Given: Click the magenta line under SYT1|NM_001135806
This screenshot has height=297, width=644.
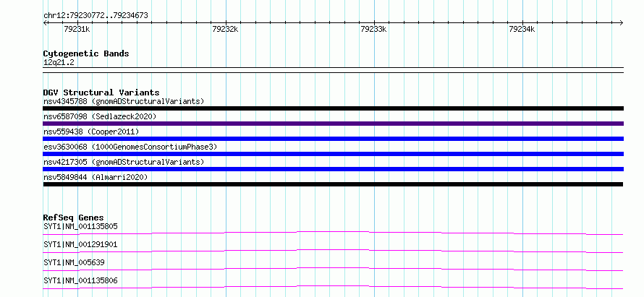Looking at the screenshot, I should pyautogui.click(x=333, y=287).
